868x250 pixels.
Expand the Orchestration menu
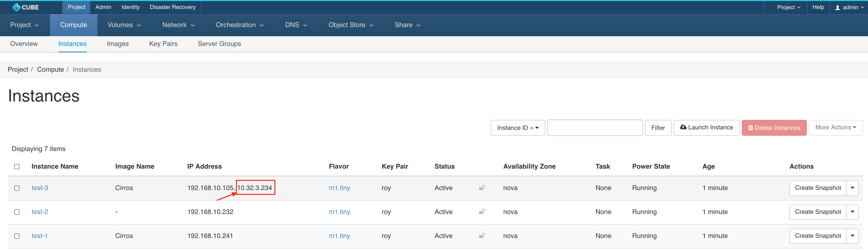[240, 25]
